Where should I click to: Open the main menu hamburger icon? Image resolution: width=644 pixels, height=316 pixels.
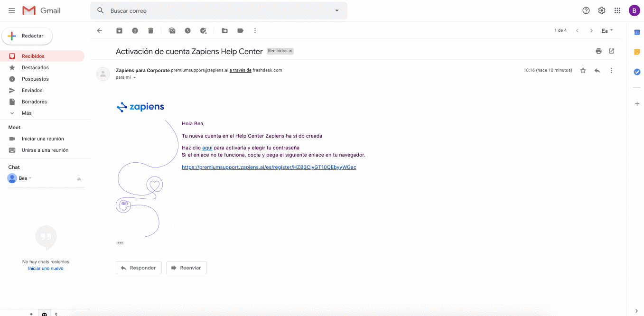[x=12, y=10]
